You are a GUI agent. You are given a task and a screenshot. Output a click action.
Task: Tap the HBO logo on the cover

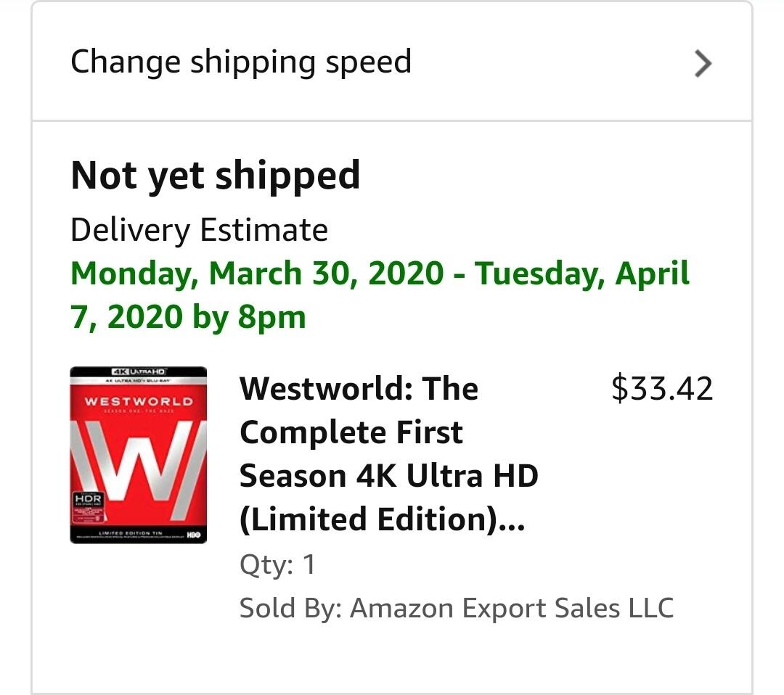coord(193,535)
